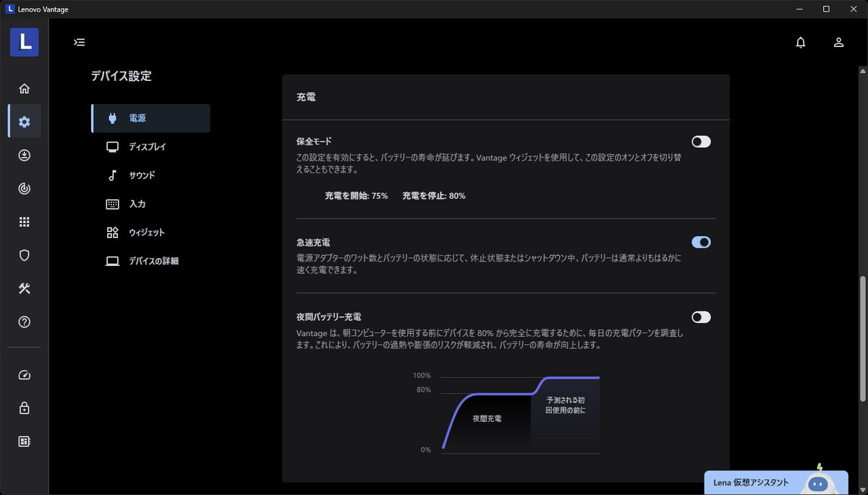The height and width of the screenshot is (495, 868).
Task: Open the hardware tools wrench icon
Action: (25, 288)
